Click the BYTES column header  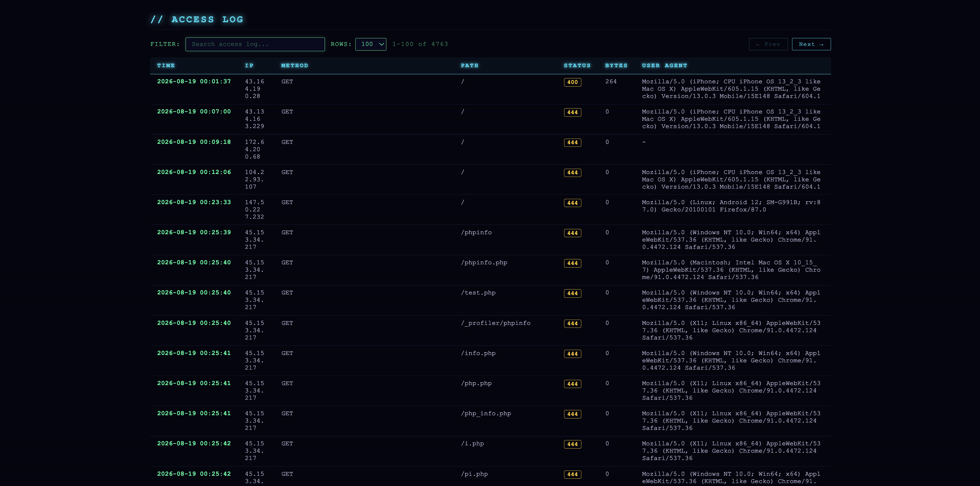click(616, 66)
